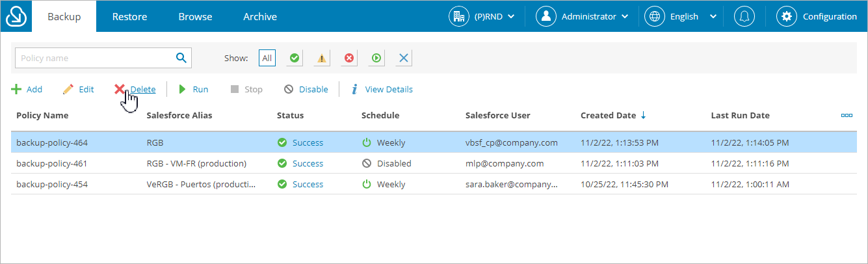Sort by Salesforce Alias column

tap(179, 115)
